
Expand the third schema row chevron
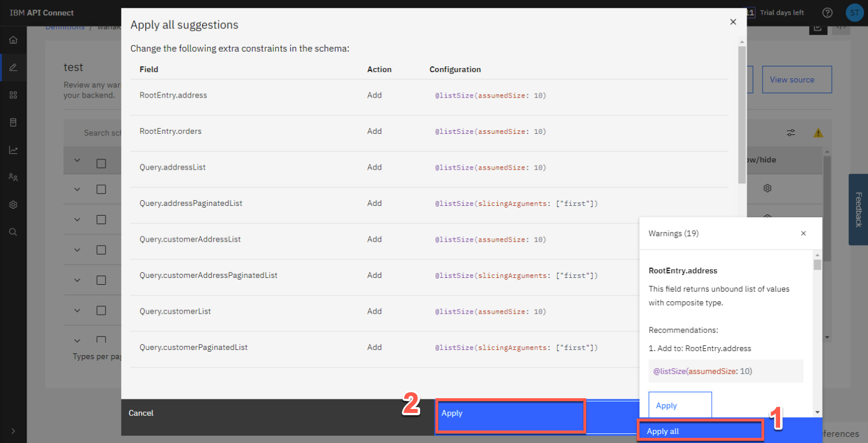(78, 250)
